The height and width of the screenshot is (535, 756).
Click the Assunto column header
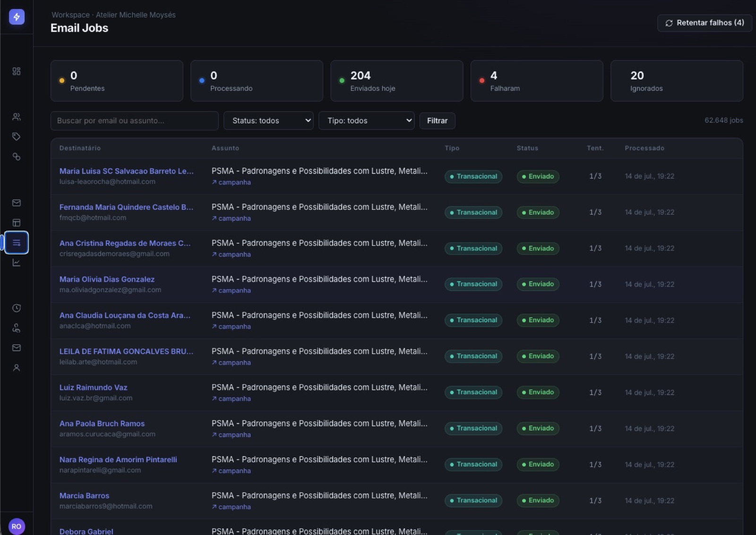225,148
